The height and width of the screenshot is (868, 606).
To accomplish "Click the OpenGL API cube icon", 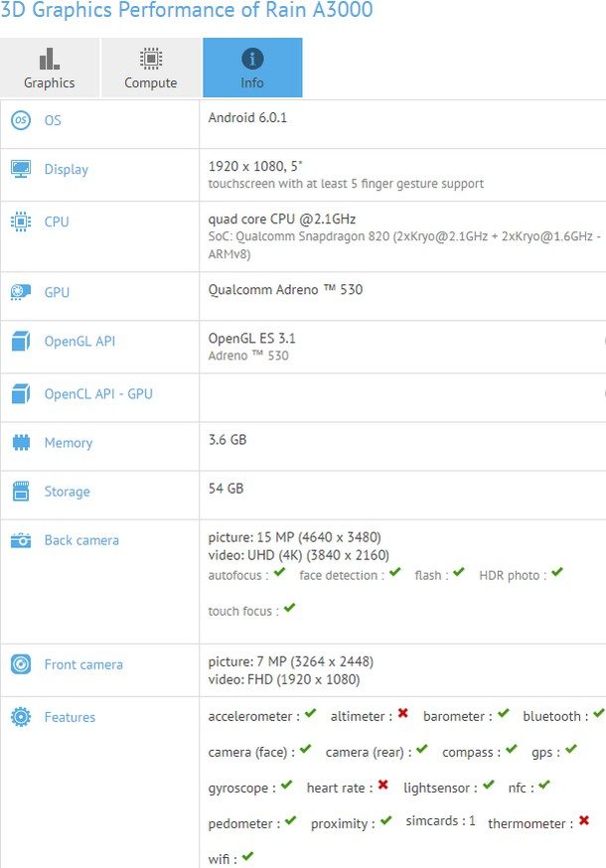I will coord(20,342).
